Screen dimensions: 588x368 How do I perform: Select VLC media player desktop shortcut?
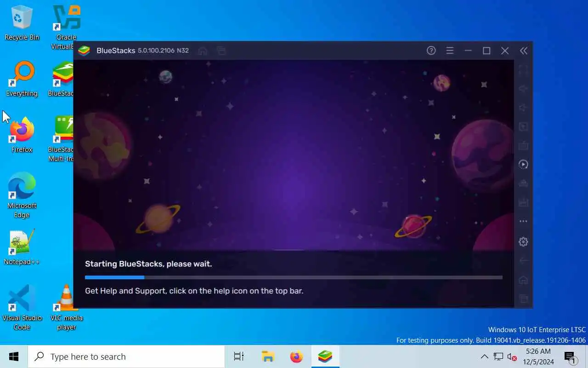pyautogui.click(x=66, y=307)
